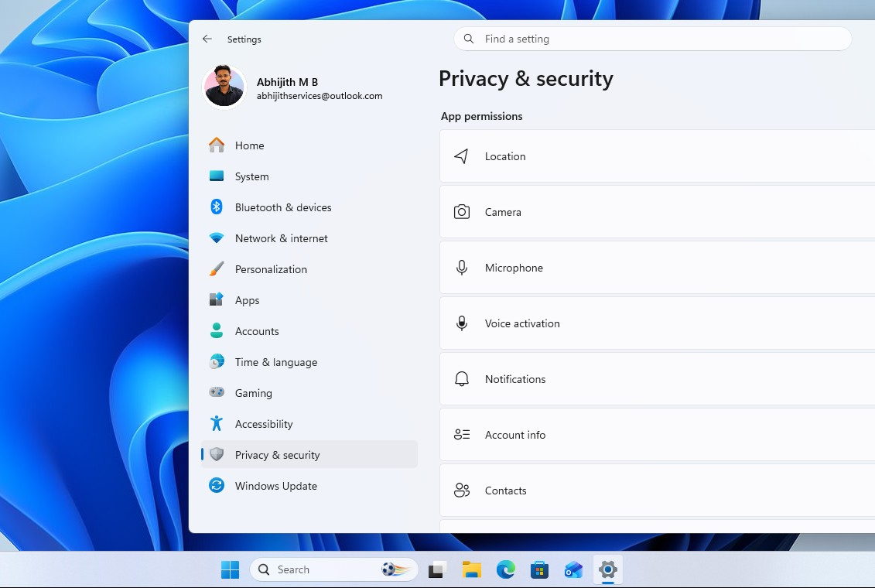The height and width of the screenshot is (588, 875).
Task: Click the Privacy & security shield icon
Action: click(217, 454)
